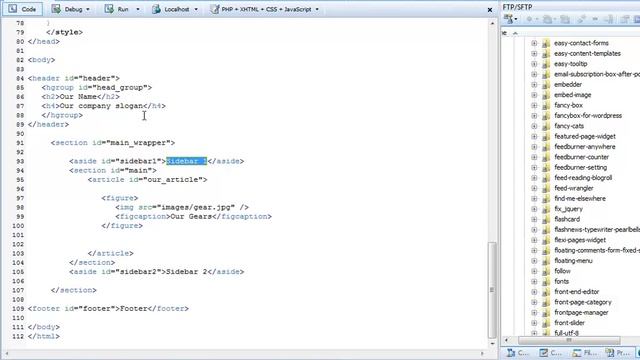Click the Debug dropdown arrow
Image resolution: width=640 pixels, height=360 pixels.
coord(88,9)
